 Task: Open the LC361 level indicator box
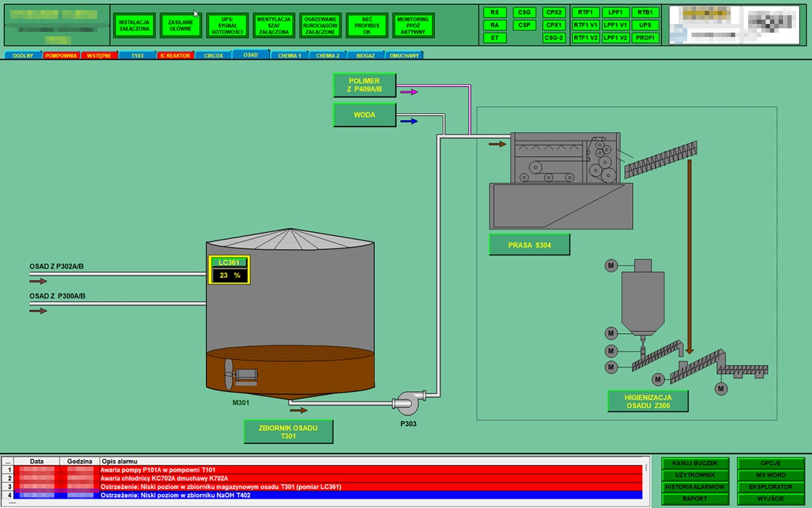click(230, 270)
